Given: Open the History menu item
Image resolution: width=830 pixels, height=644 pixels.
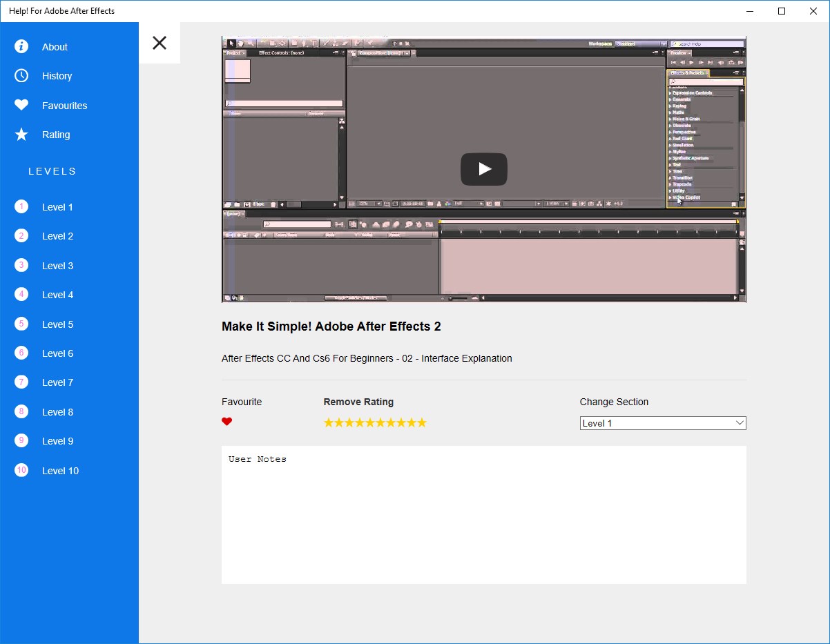Looking at the screenshot, I should [57, 76].
